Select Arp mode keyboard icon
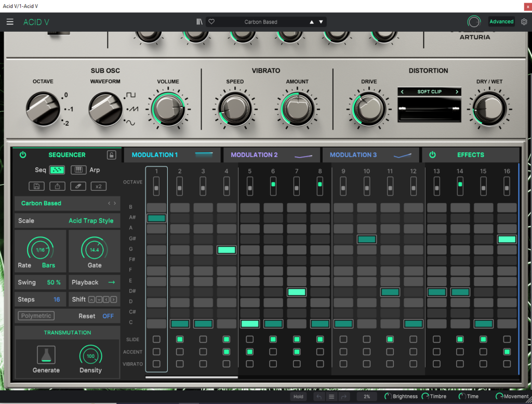The image size is (532, 404). pyautogui.click(x=78, y=170)
